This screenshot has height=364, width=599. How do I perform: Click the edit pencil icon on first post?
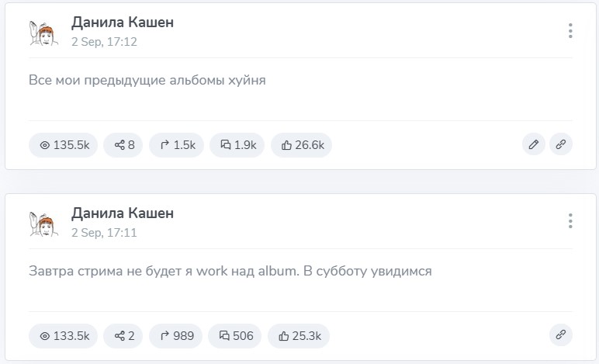click(533, 144)
